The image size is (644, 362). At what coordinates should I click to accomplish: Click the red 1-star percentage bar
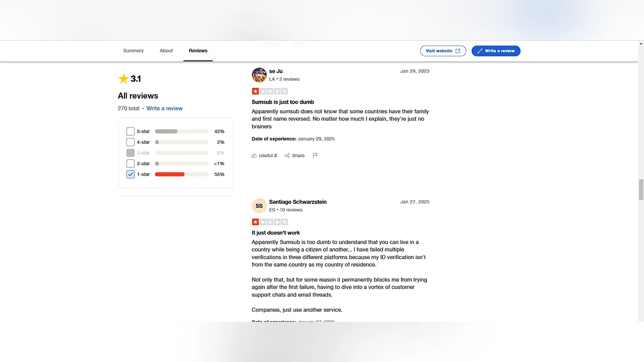[170, 174]
